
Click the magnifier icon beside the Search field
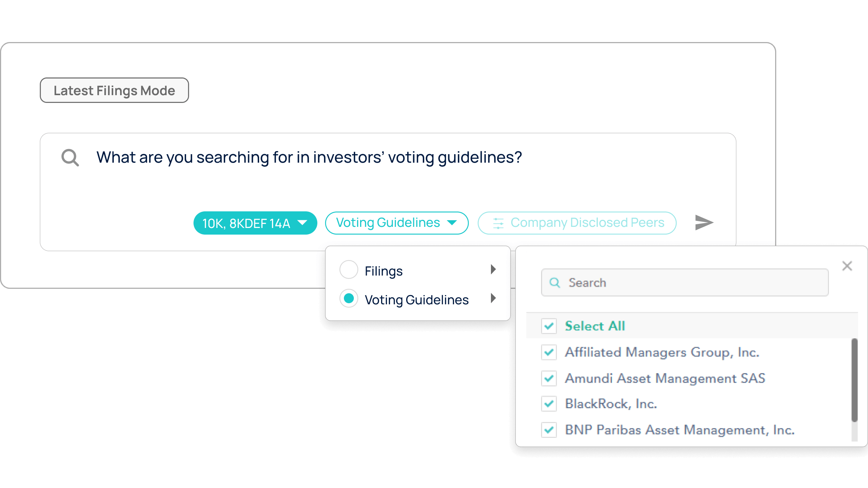click(555, 282)
